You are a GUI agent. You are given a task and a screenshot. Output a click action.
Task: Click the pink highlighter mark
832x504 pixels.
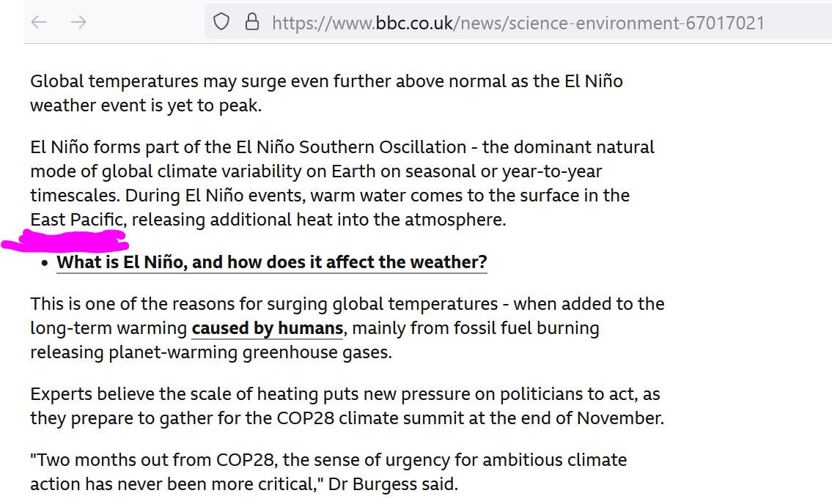(x=66, y=240)
